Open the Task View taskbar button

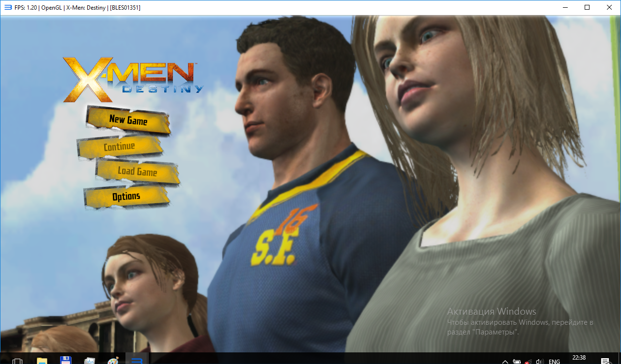[17, 361]
